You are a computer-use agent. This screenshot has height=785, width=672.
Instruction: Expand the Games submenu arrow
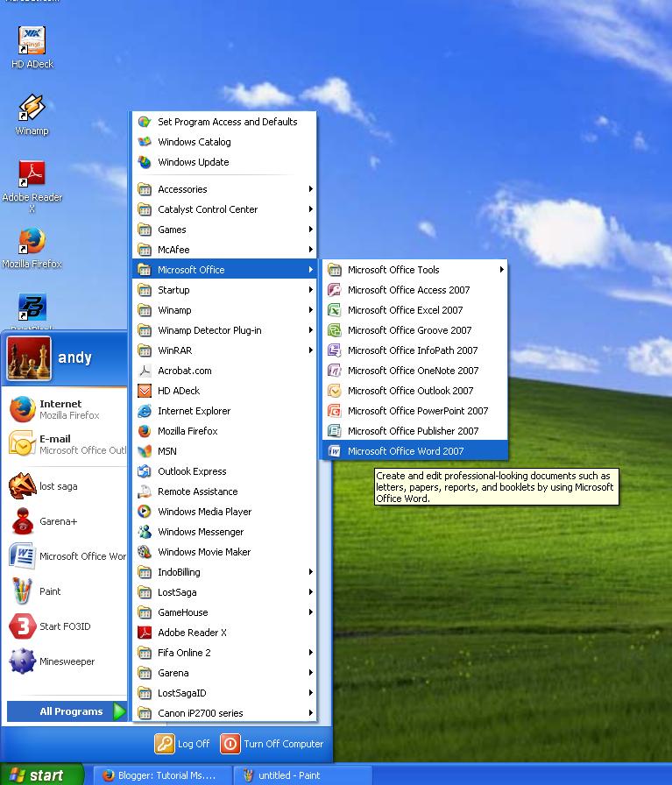pos(310,230)
